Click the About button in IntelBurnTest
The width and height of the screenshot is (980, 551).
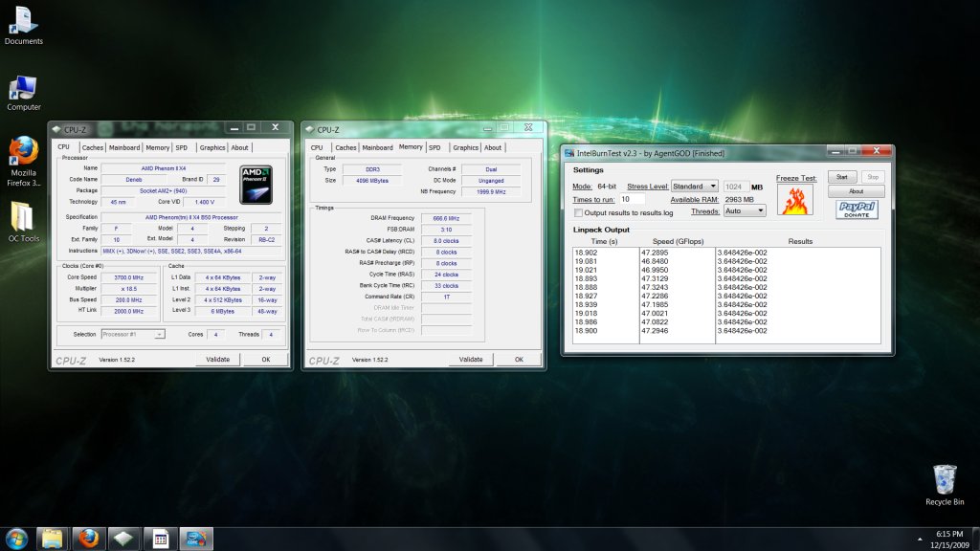[x=856, y=191]
